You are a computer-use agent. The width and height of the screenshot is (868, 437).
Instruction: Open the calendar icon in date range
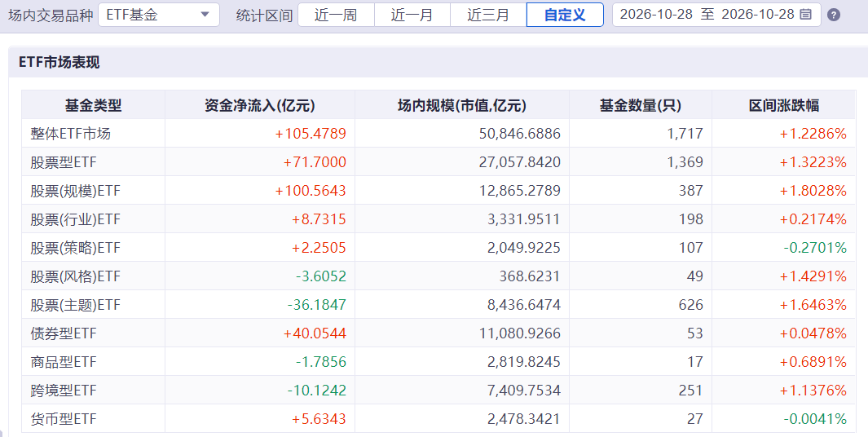point(806,15)
